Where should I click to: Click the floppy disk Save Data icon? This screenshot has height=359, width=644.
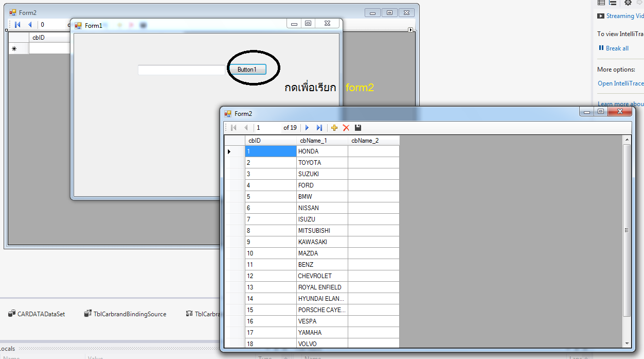pos(358,128)
